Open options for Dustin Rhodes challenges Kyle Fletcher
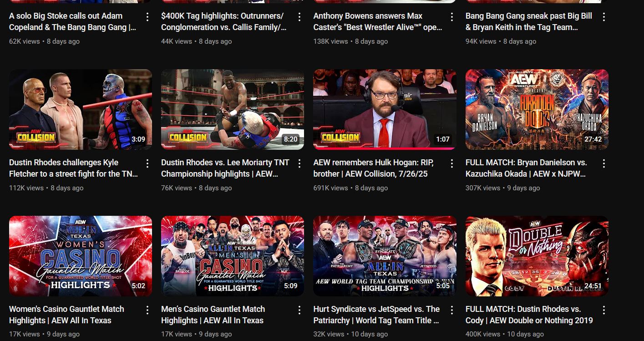Screen dimensions: 644x341 [147, 164]
